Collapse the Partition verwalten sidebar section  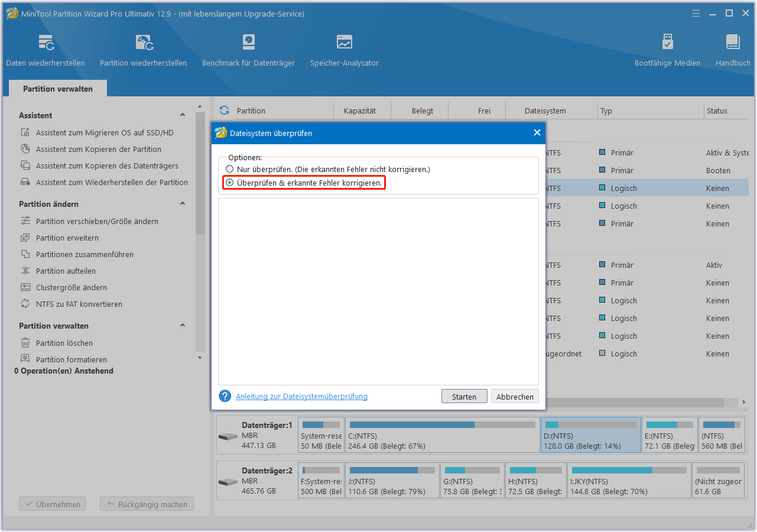[183, 326]
